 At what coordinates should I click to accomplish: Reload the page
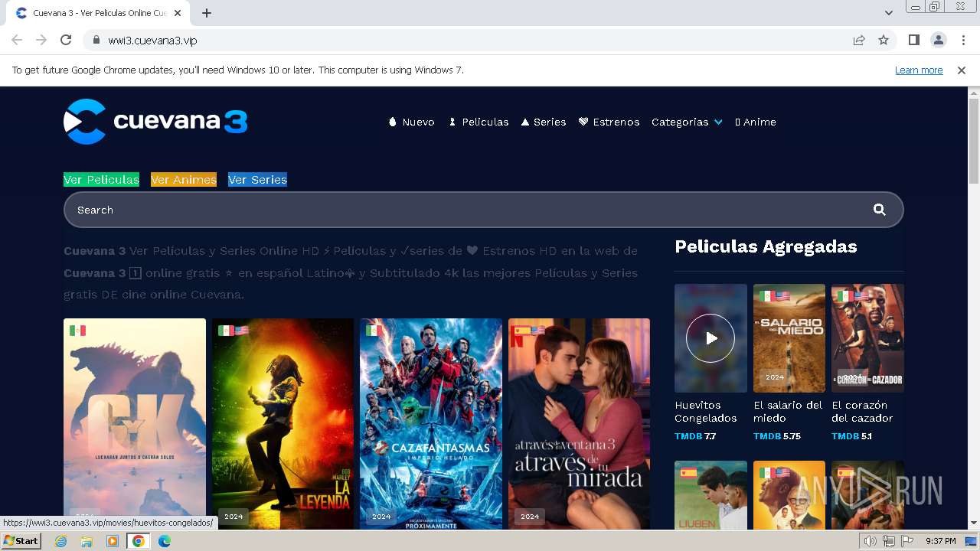[x=66, y=40]
